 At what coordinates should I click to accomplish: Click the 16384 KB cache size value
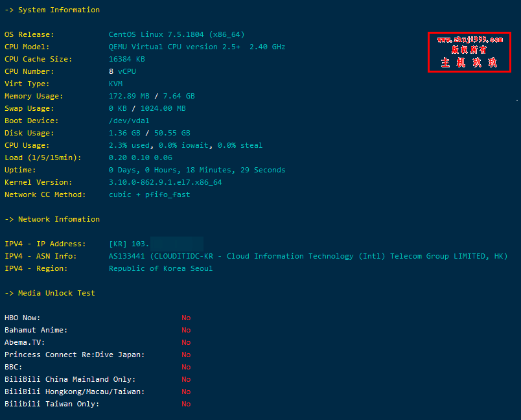click(x=127, y=59)
